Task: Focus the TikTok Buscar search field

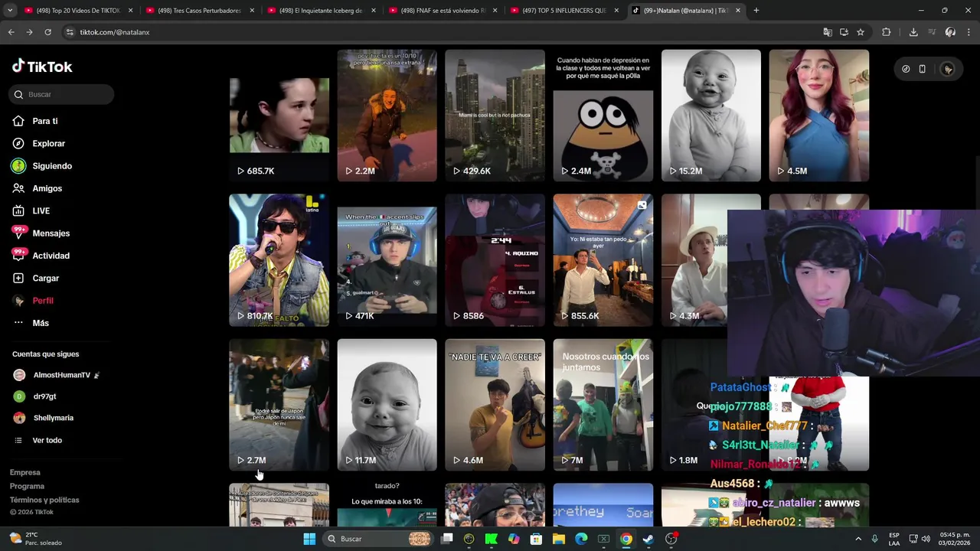Action: [x=62, y=94]
